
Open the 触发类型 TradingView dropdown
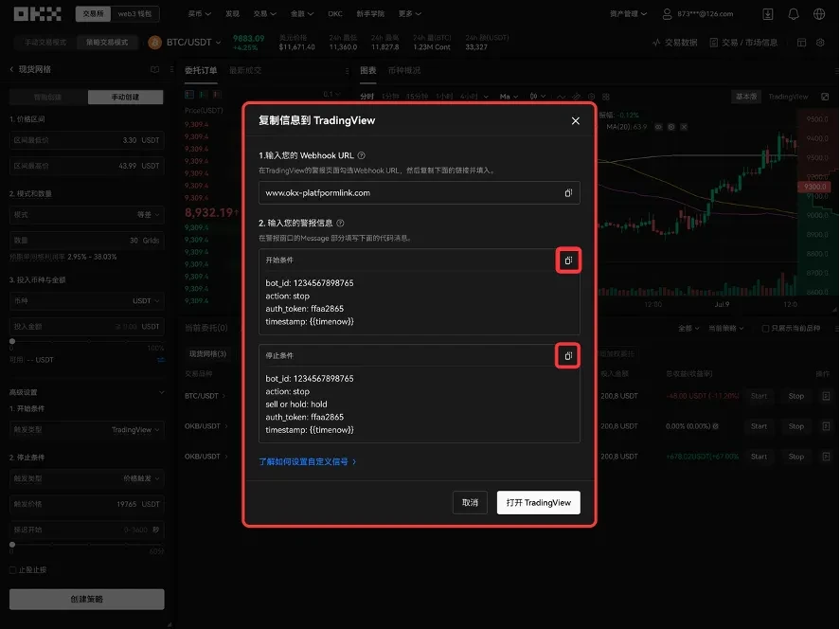pos(87,430)
